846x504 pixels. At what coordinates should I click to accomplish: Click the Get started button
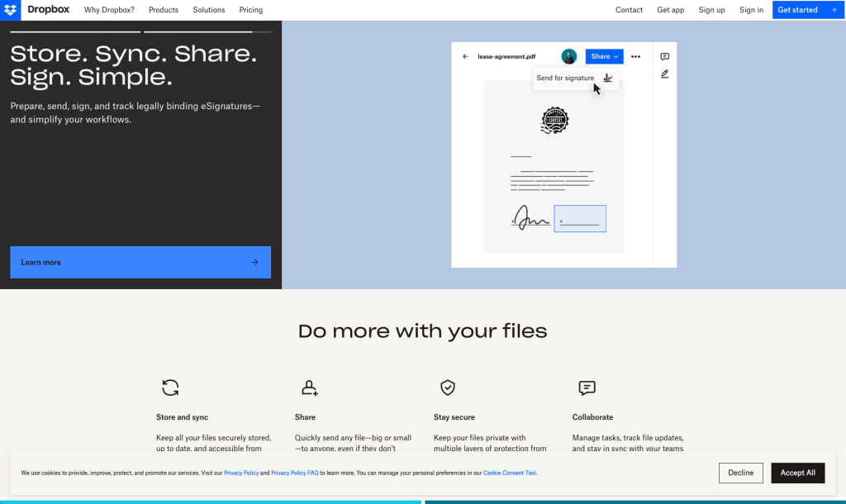click(808, 10)
